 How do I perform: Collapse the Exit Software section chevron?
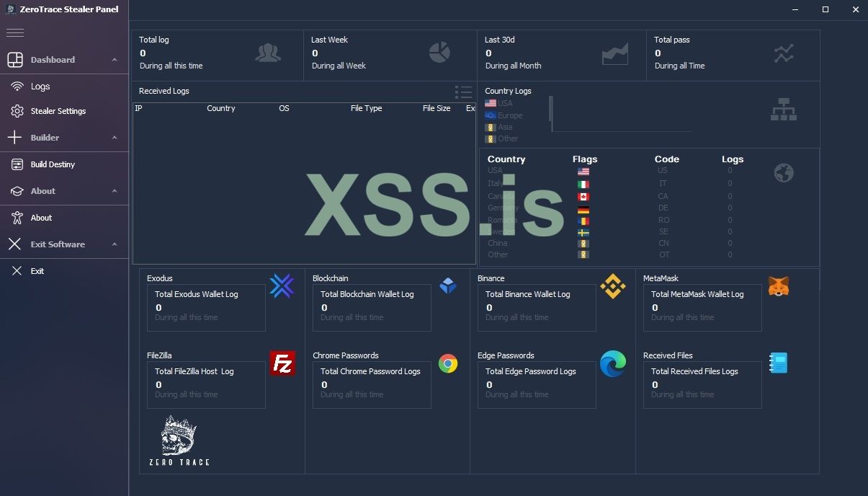pos(115,244)
